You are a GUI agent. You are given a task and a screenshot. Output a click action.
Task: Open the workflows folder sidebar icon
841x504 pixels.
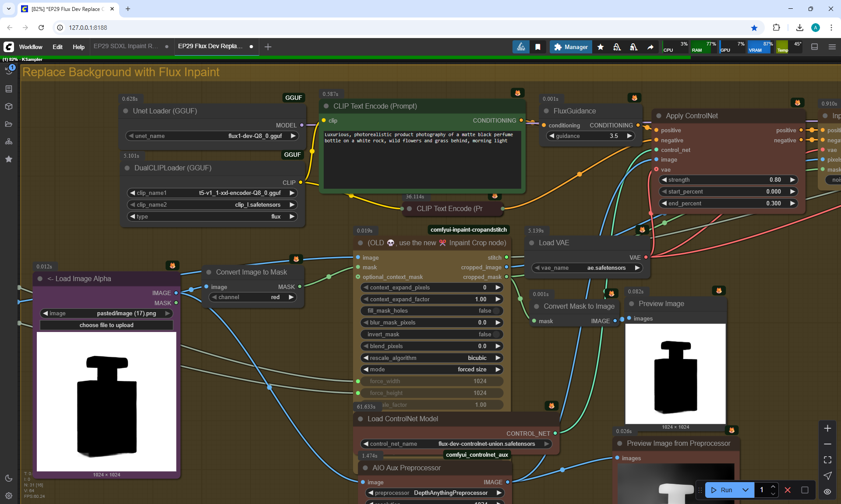coord(9,124)
